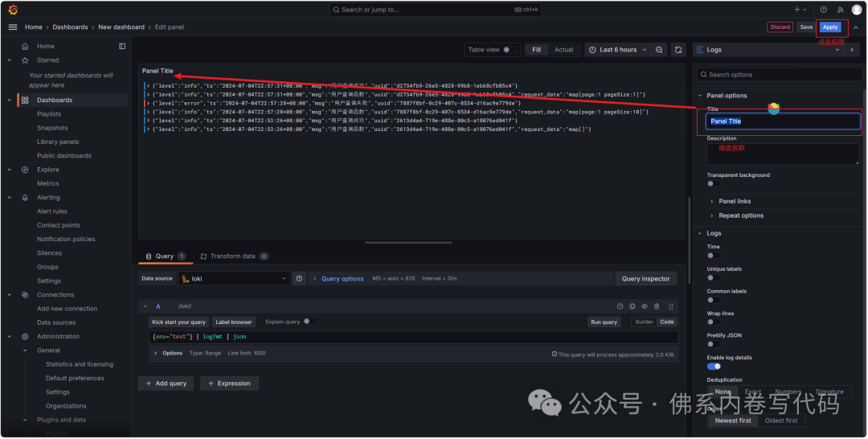Enable the Unique labels switch
868x439 pixels.
[x=714, y=278]
